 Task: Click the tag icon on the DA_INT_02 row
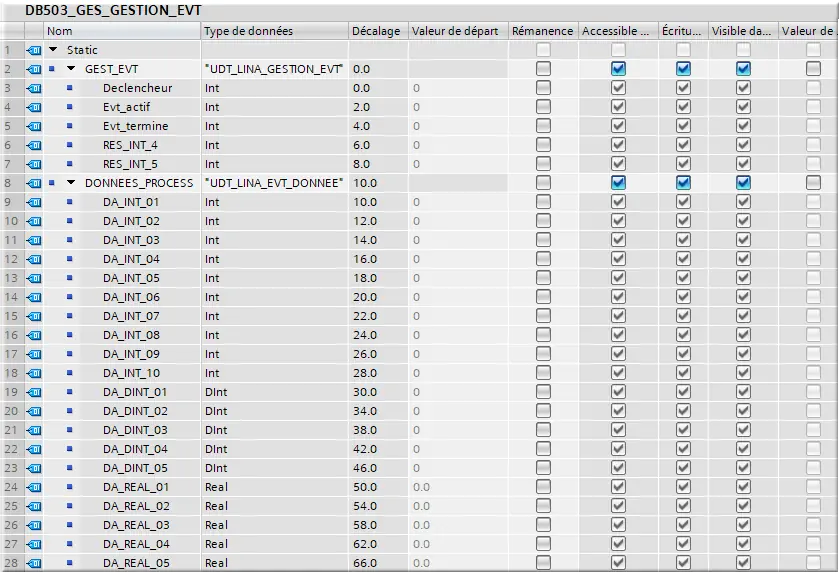34,221
